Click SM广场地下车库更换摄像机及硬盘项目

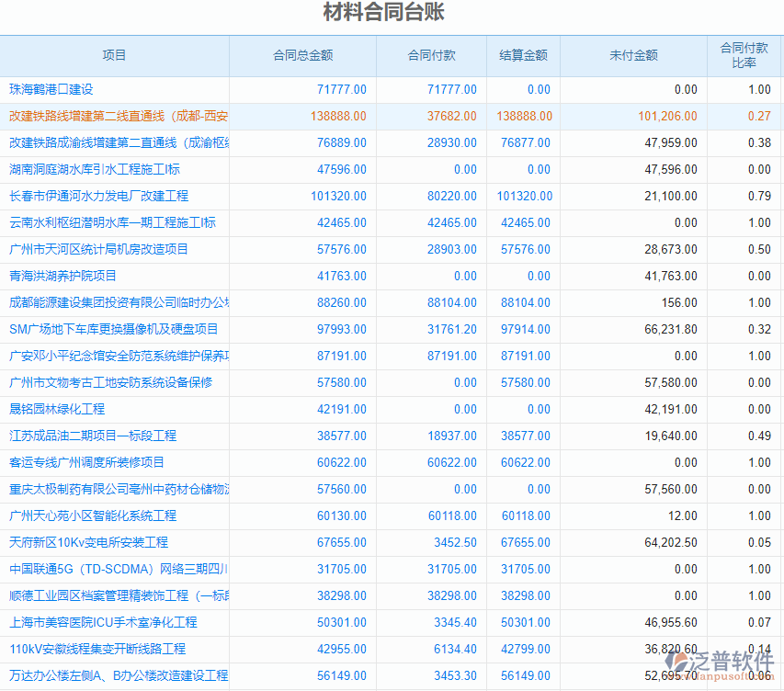(101, 329)
